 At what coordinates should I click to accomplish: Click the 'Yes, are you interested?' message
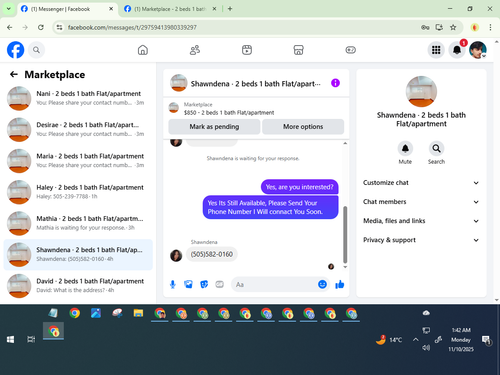(299, 187)
